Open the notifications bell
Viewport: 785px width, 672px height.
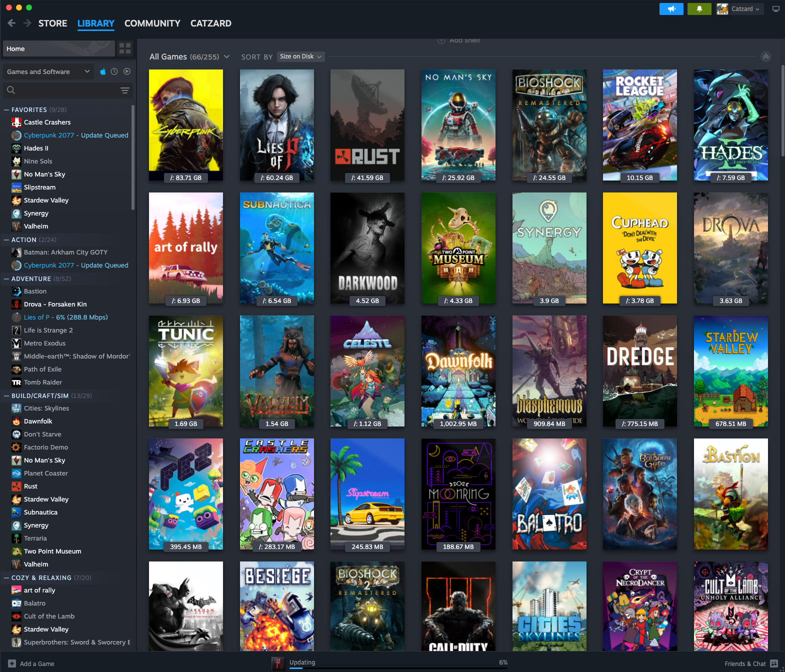point(699,9)
